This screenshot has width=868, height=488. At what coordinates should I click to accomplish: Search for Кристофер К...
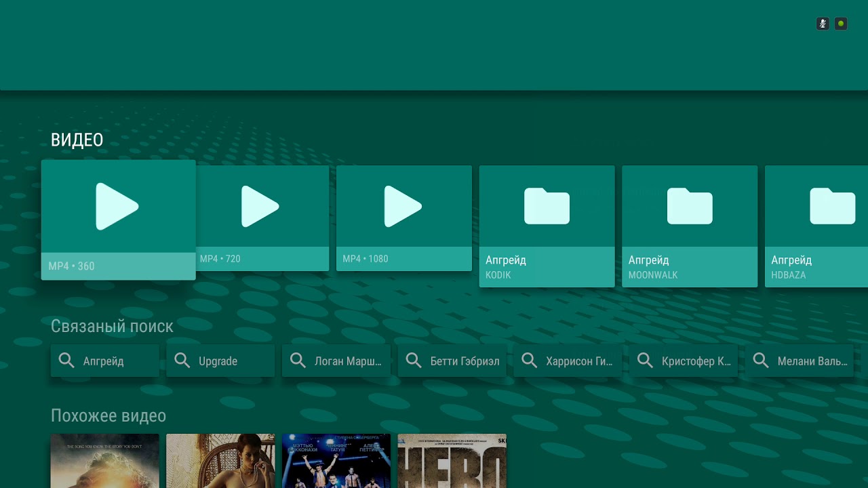pos(684,361)
